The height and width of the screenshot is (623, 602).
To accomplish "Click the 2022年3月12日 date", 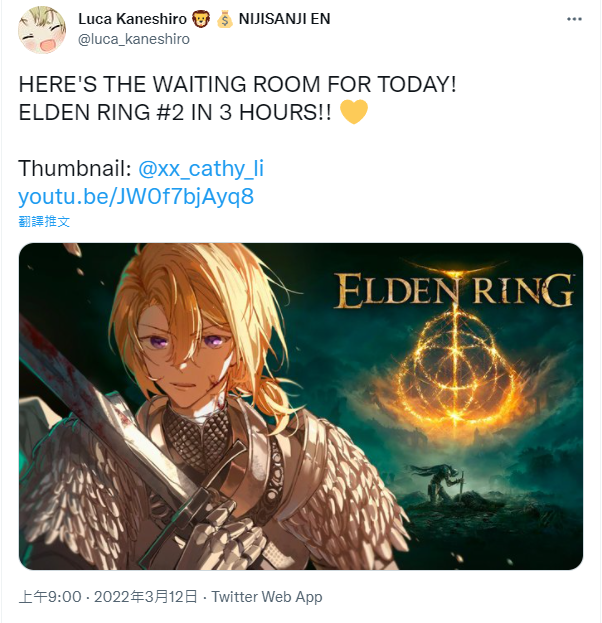I will coord(145,597).
